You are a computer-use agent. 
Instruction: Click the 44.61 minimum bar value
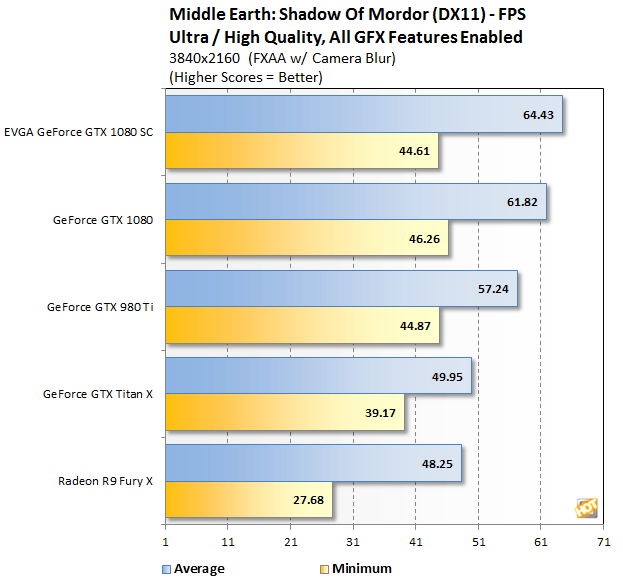[x=414, y=151]
